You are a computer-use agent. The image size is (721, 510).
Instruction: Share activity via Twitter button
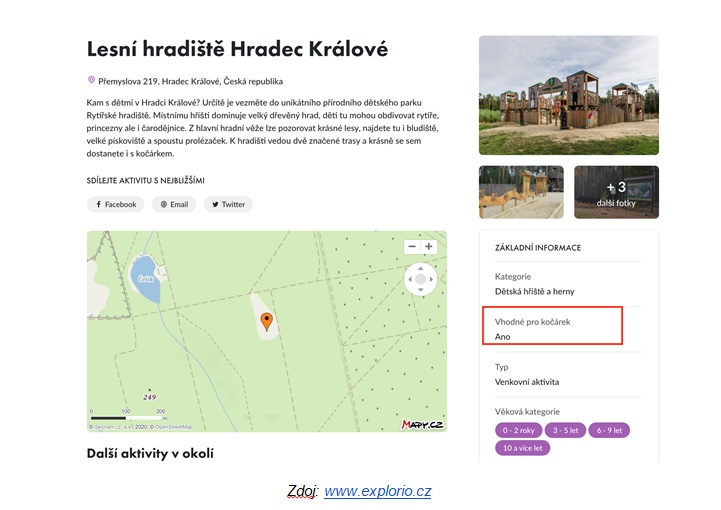[x=228, y=204]
